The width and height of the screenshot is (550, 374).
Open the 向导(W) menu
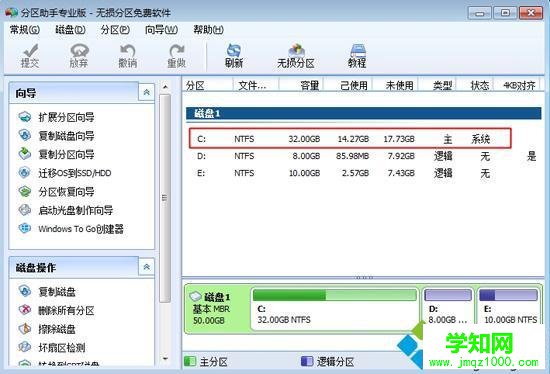tap(161, 30)
